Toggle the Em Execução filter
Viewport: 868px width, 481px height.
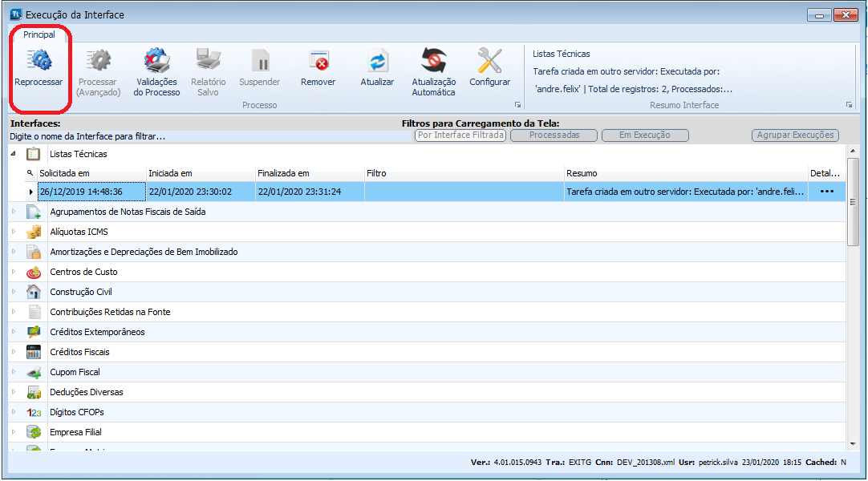point(644,135)
